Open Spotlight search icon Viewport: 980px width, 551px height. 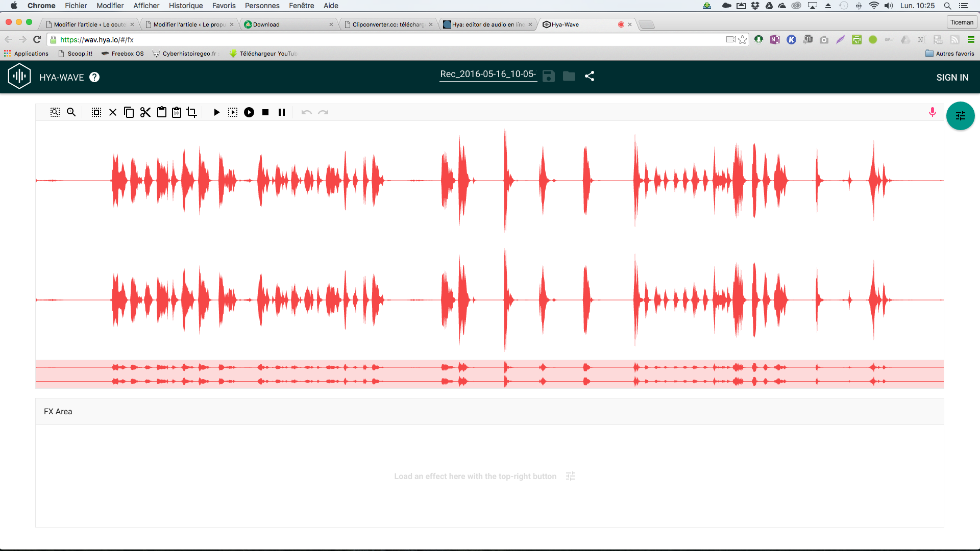click(947, 6)
